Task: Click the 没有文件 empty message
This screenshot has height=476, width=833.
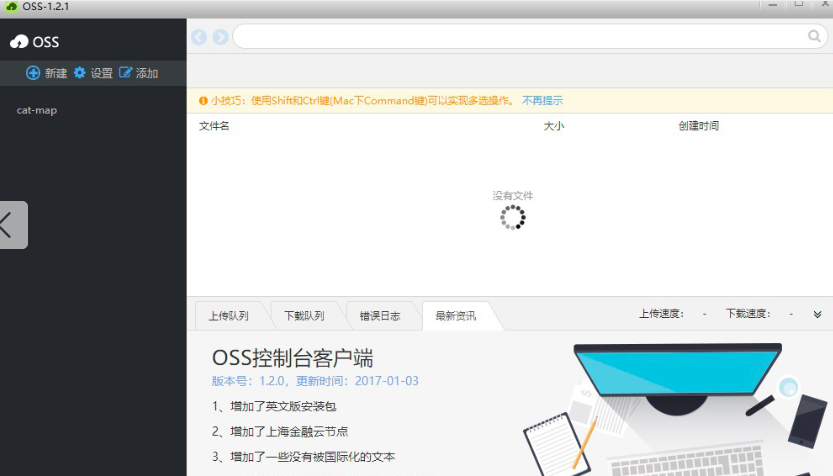Action: [513, 196]
